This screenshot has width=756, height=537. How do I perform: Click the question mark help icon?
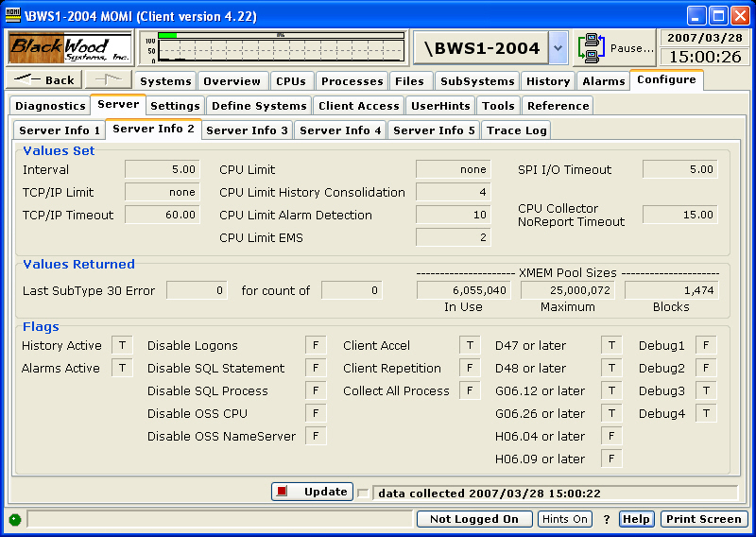[x=607, y=519]
